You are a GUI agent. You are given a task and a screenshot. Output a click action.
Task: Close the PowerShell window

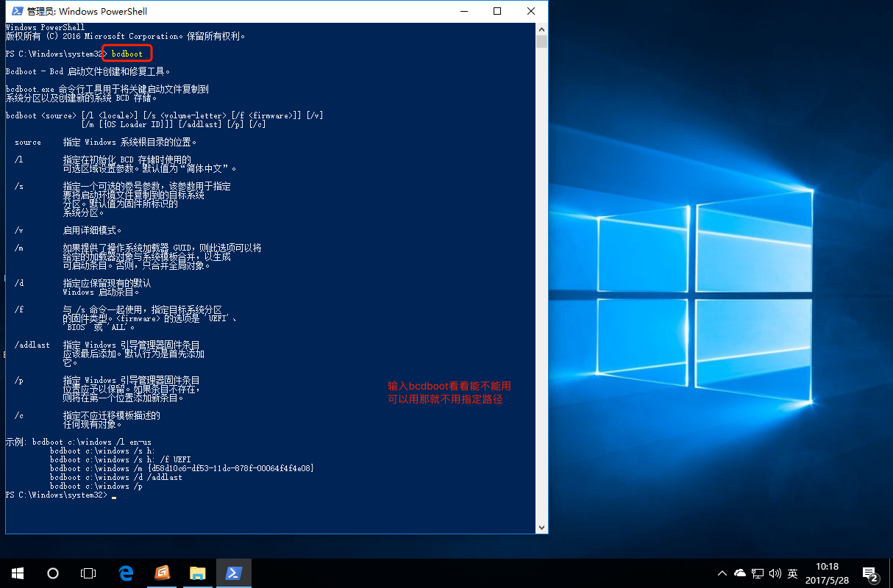coord(531,11)
